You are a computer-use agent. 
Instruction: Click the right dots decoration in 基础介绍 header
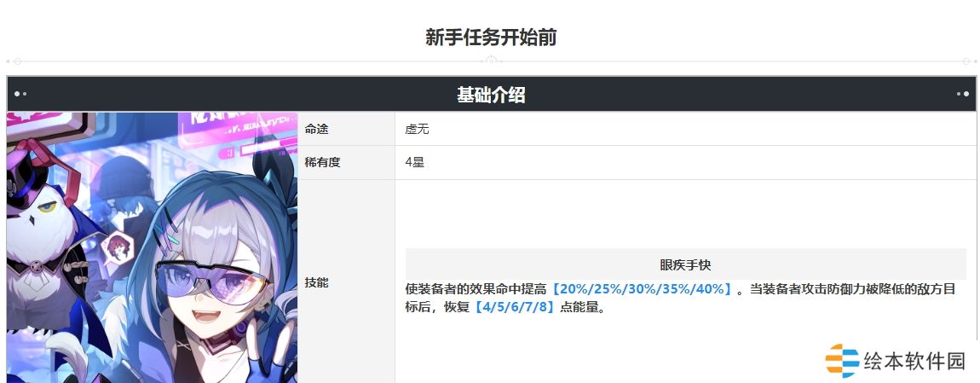point(962,94)
